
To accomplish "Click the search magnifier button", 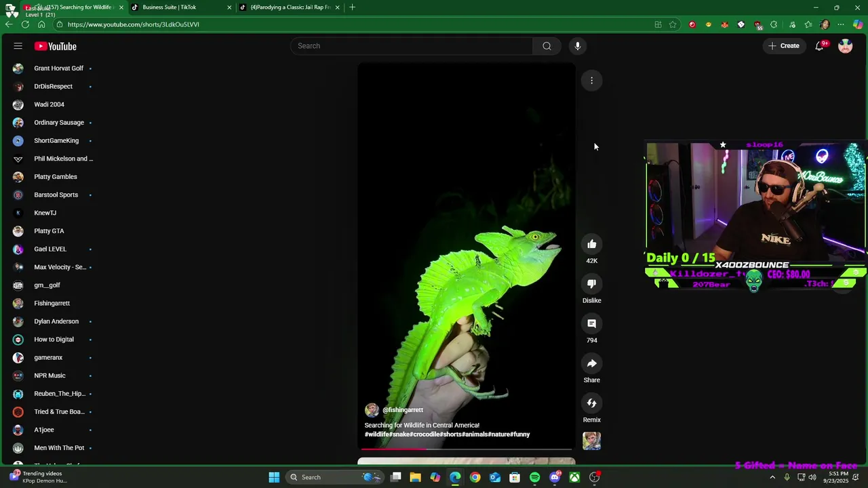I will (547, 46).
